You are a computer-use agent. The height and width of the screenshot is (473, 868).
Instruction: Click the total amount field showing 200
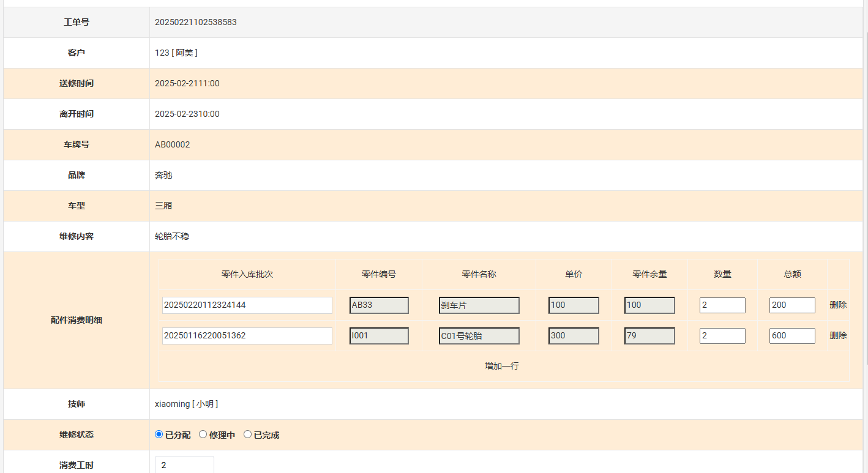[x=792, y=305]
